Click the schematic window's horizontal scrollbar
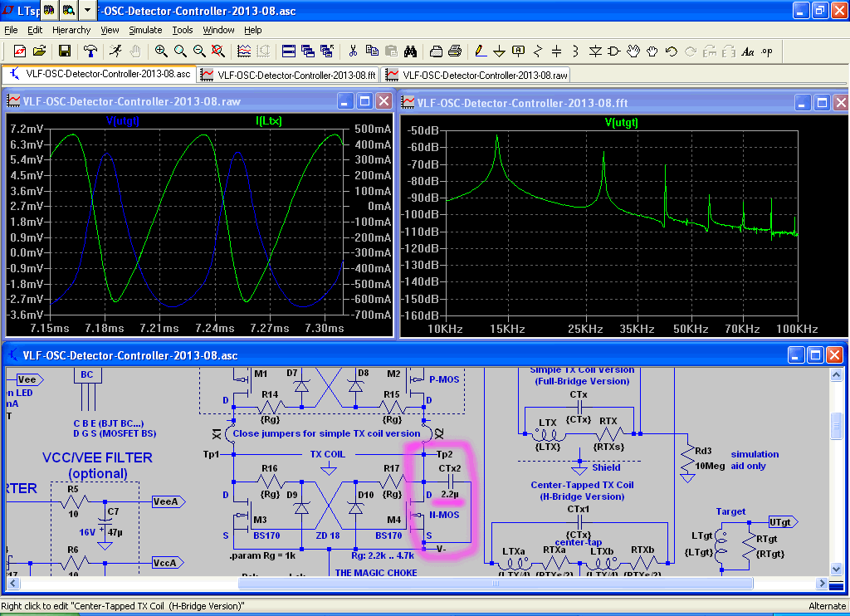Viewport: 850px width, 616px height. click(x=496, y=584)
